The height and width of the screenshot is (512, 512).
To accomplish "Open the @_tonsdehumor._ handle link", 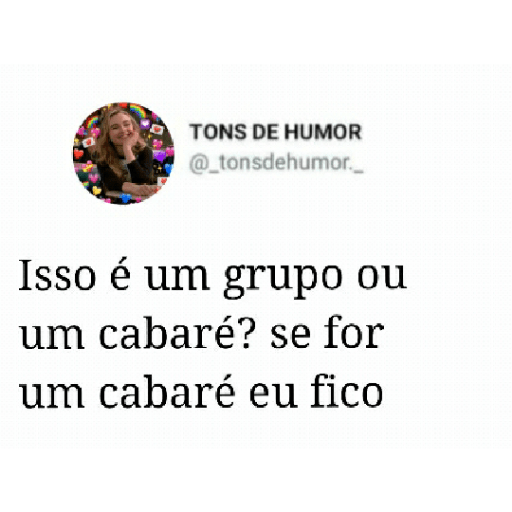I will (276, 164).
